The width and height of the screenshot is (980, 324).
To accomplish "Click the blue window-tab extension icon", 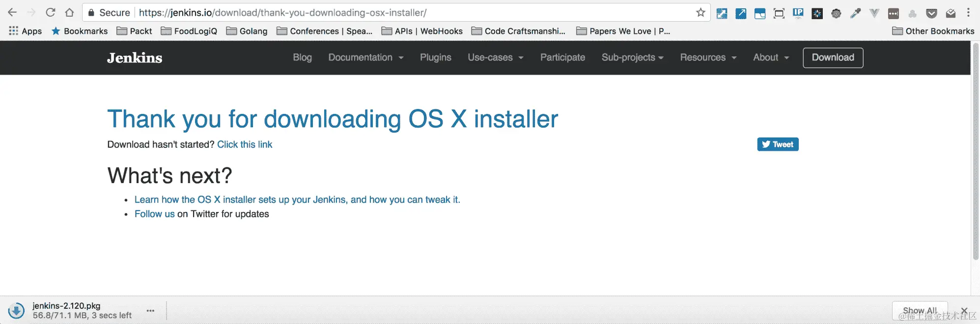I will click(760, 13).
